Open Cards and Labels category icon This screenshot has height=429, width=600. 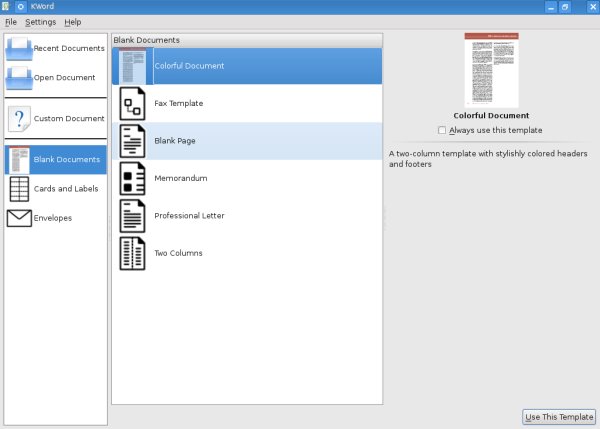tap(19, 189)
